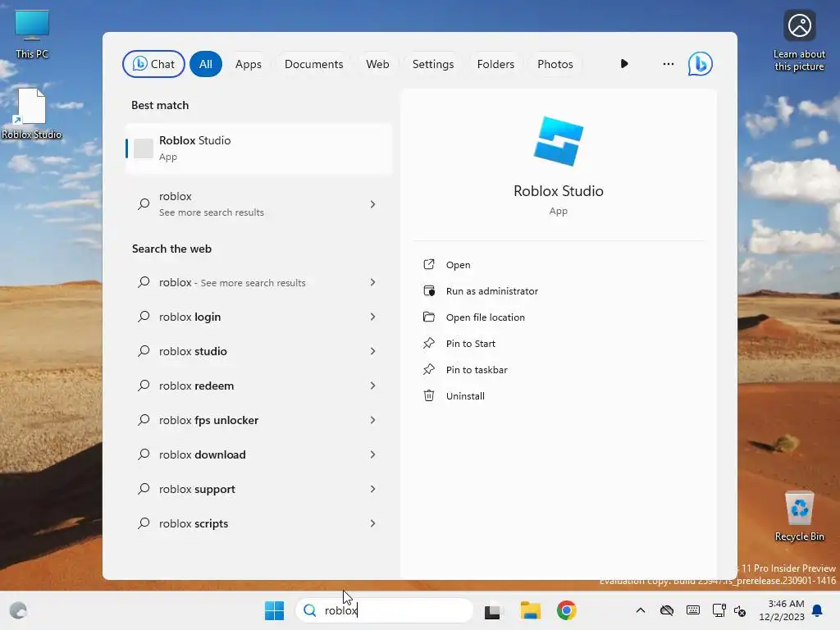Choose 'roblox download' suggestion text
Screen dimensions: 840x630
point(202,454)
